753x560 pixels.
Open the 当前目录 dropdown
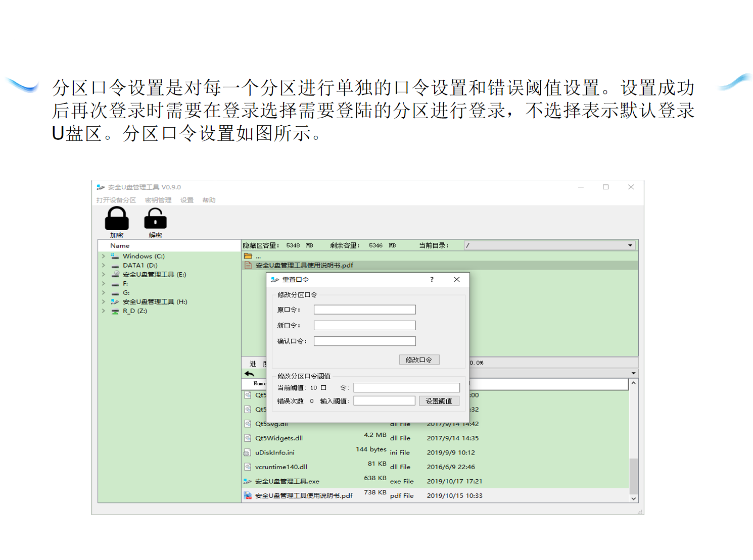click(630, 246)
